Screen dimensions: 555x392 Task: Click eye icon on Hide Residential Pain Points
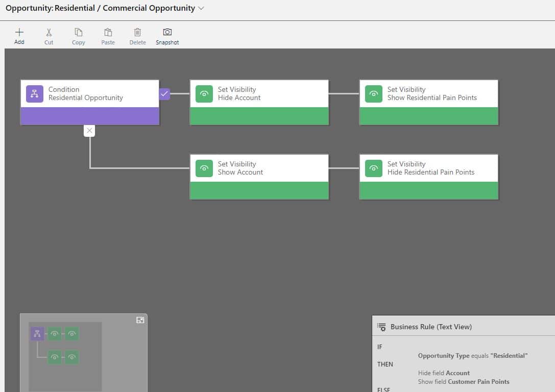pos(373,168)
